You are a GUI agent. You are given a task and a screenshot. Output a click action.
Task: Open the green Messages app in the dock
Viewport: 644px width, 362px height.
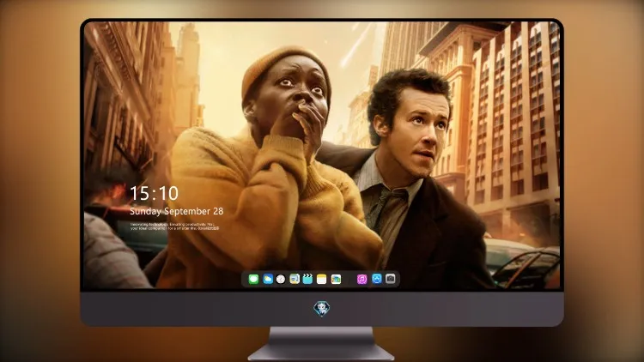253,280
